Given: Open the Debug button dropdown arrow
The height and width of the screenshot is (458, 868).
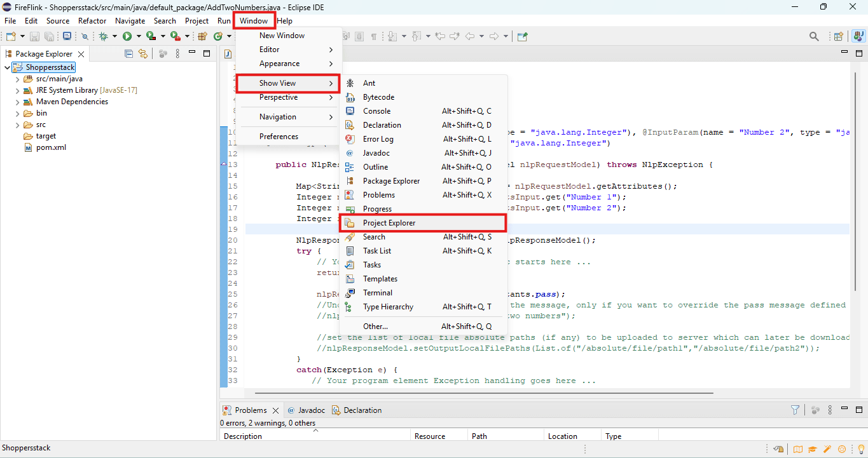Looking at the screenshot, I should click(x=114, y=37).
